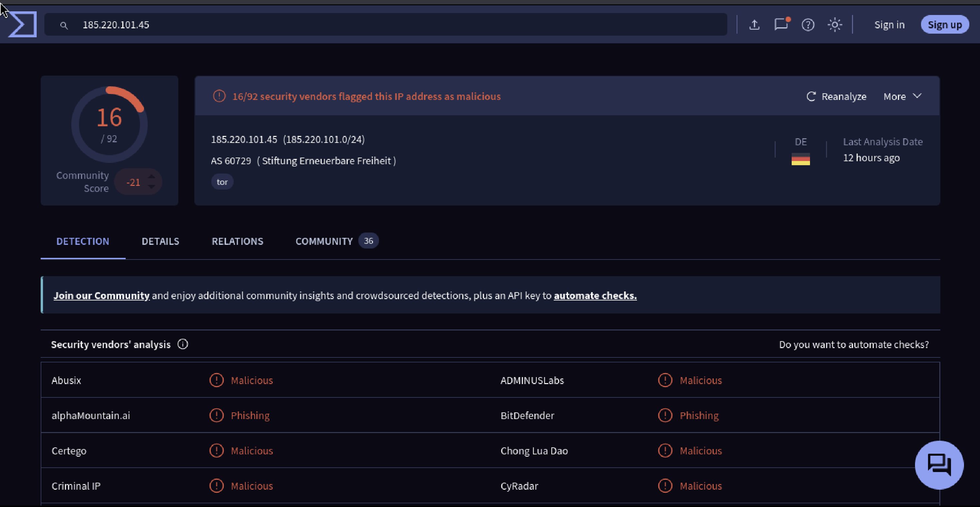The image size is (980, 507).
Task: Click AS 60729 text
Action: (x=231, y=161)
